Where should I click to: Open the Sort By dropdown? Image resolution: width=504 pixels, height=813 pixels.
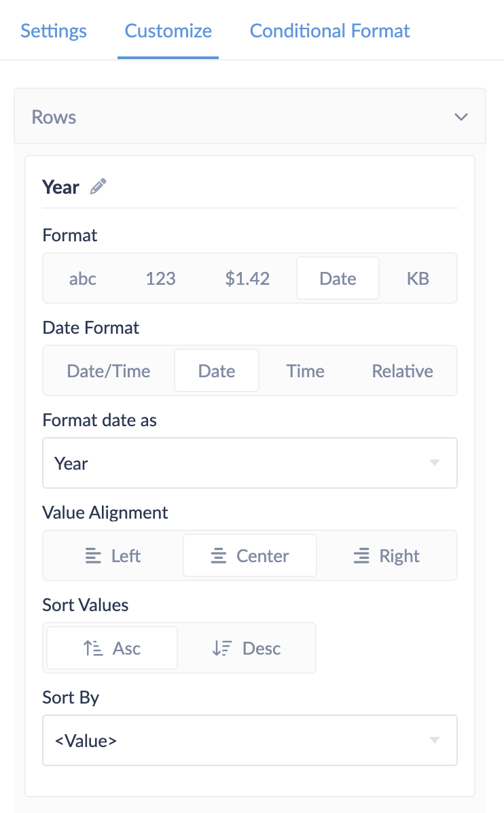pyautogui.click(x=249, y=740)
